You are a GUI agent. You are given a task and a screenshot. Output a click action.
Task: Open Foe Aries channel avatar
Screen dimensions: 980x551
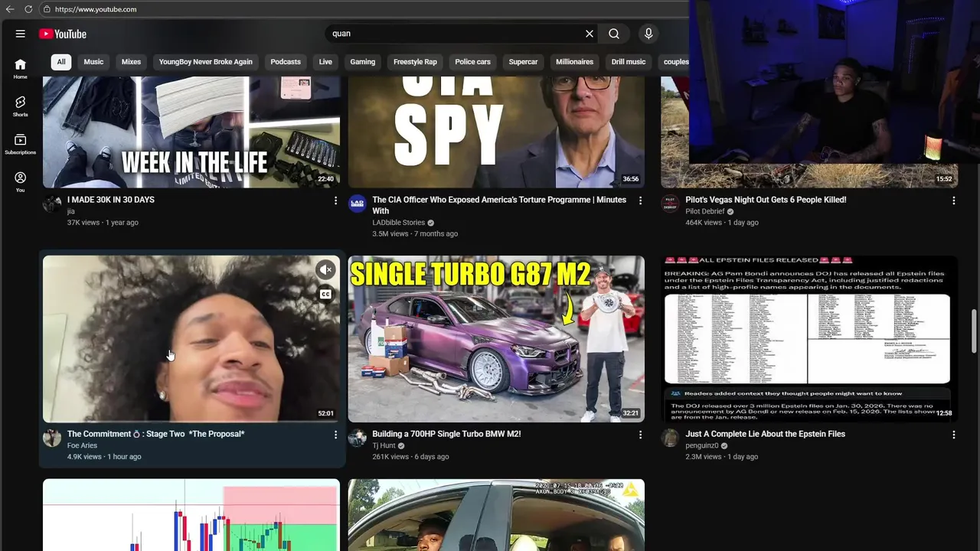pos(52,438)
